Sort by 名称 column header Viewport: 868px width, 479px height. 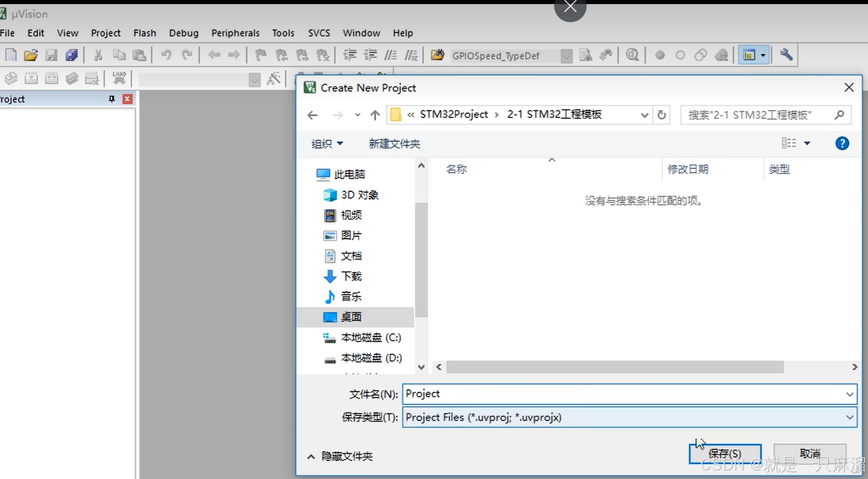(x=456, y=169)
